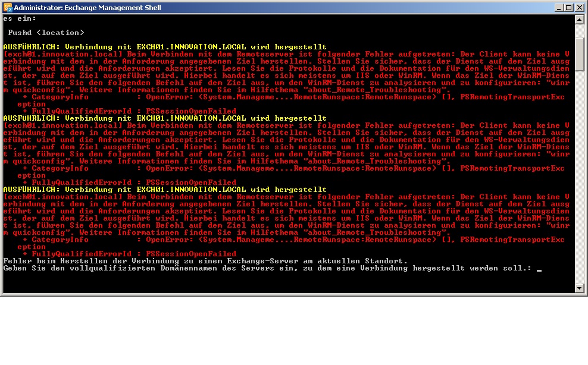Click the blinking cursor after the server name prompt
Screen dimensions: 588x365
539,269
